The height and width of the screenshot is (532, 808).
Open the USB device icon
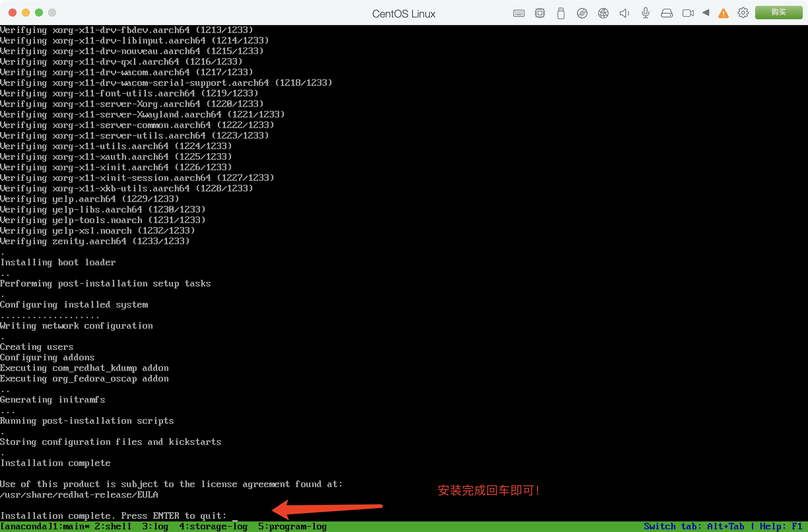pyautogui.click(x=561, y=13)
